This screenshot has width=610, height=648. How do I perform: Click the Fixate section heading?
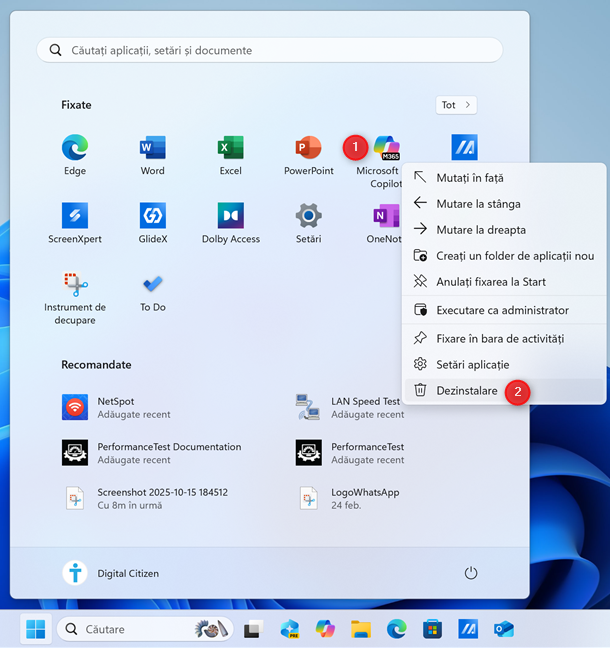point(76,105)
